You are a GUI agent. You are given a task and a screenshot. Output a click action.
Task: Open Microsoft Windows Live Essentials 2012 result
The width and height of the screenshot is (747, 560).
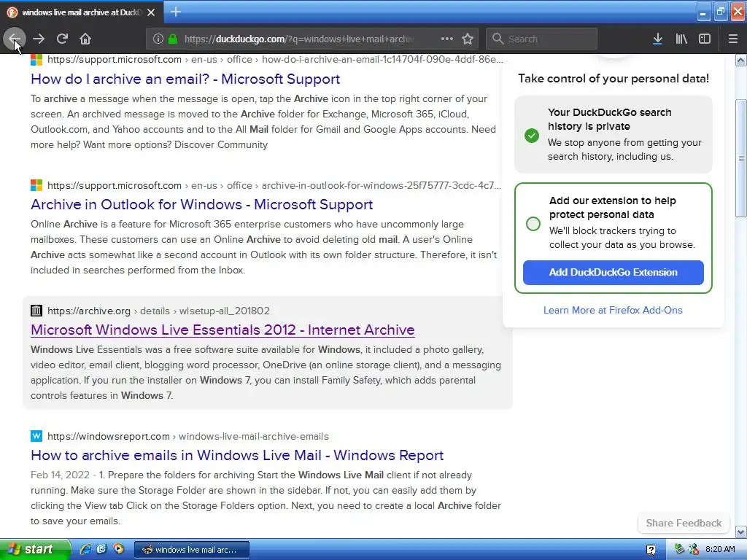pyautogui.click(x=222, y=330)
